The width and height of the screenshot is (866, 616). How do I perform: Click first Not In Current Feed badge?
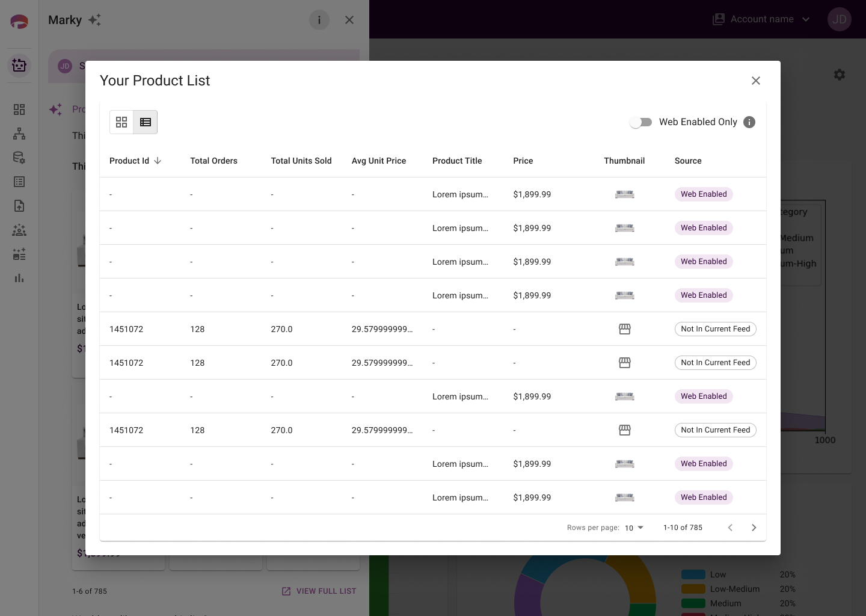716,329
